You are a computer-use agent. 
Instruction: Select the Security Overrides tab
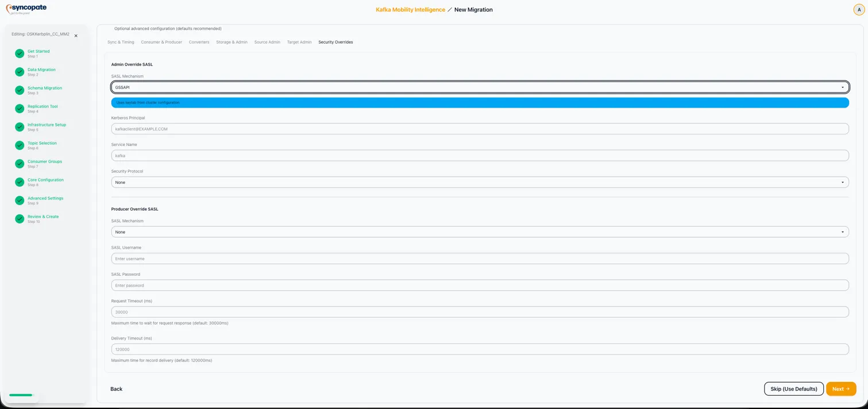[335, 42]
